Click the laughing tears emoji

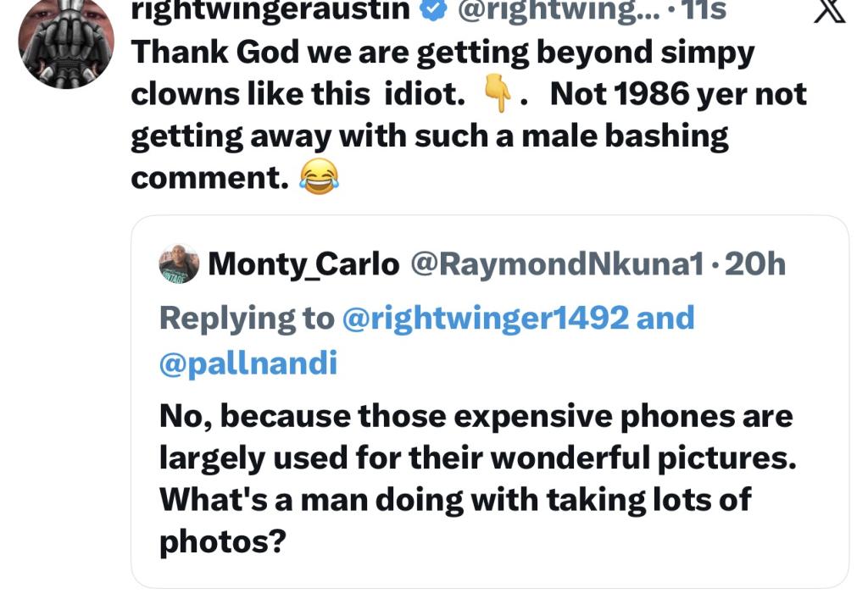point(319,178)
